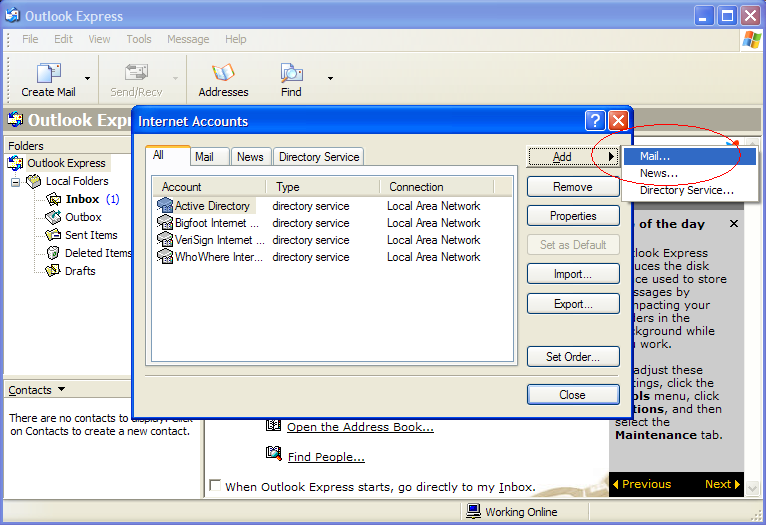766x525 pixels.
Task: Click the Active Directory account icon
Action: pos(165,206)
